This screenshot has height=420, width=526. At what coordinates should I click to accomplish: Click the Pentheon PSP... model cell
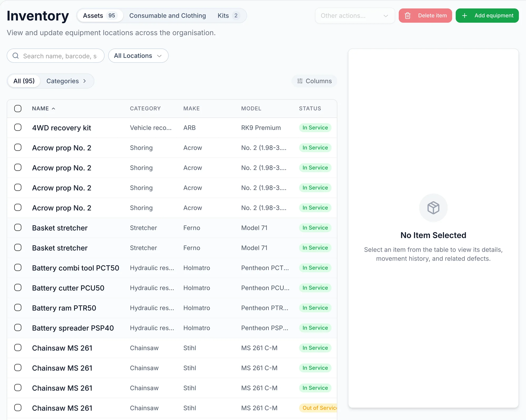coord(265,328)
